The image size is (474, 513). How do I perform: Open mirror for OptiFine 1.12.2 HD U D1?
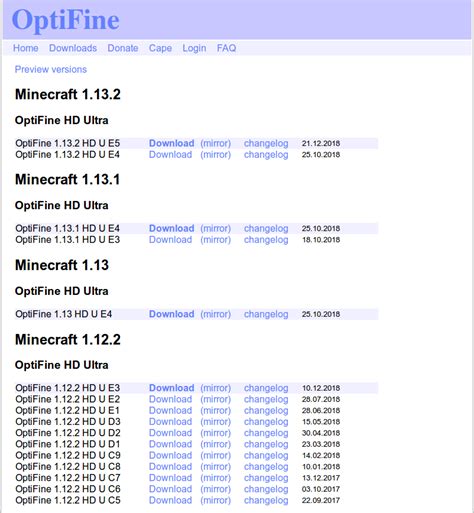216,444
